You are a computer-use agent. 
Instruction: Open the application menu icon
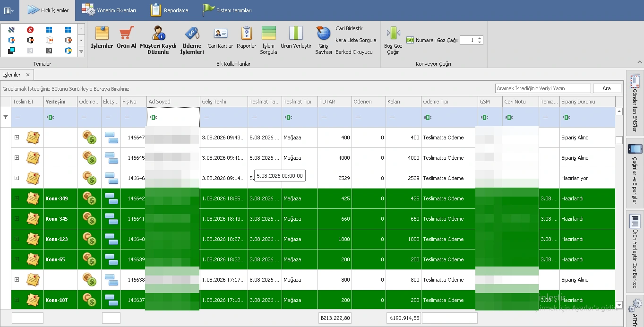[x=9, y=10]
